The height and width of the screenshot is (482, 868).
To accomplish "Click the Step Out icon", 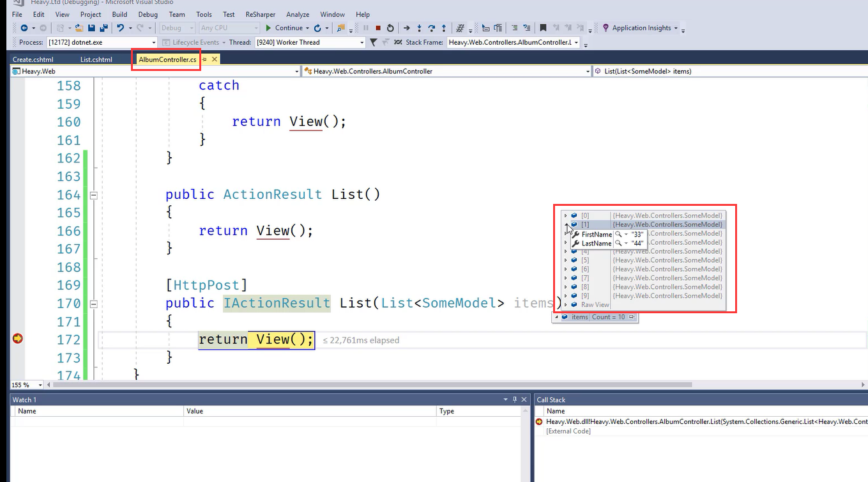I will (x=443, y=28).
